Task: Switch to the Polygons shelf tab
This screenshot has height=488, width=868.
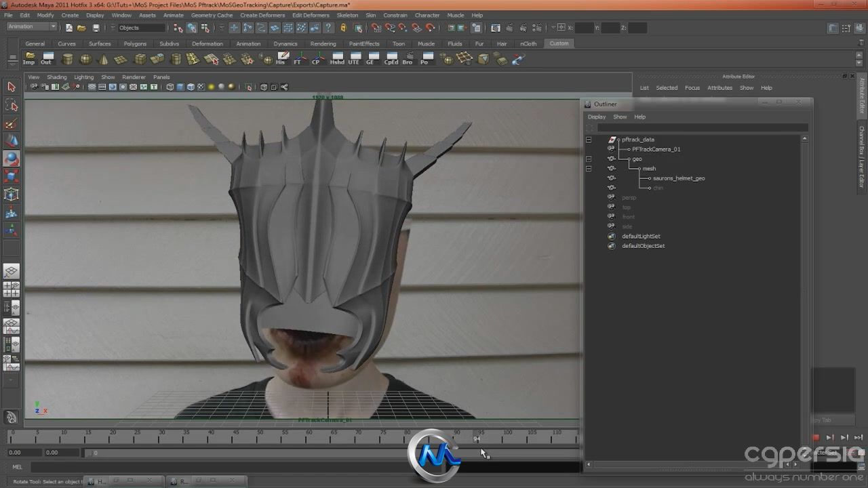Action: point(135,43)
